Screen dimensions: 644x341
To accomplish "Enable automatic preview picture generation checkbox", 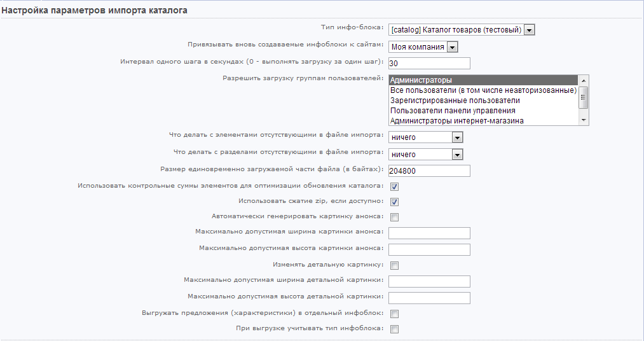I will pyautogui.click(x=394, y=217).
